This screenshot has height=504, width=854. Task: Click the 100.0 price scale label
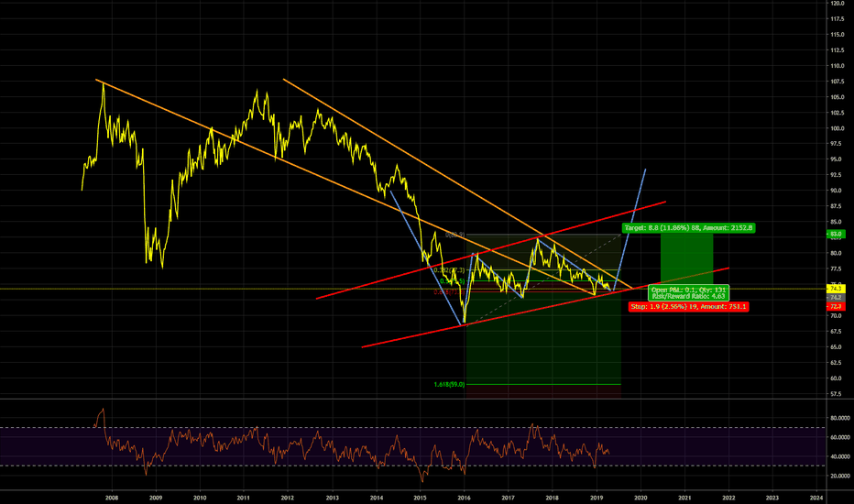click(838, 128)
